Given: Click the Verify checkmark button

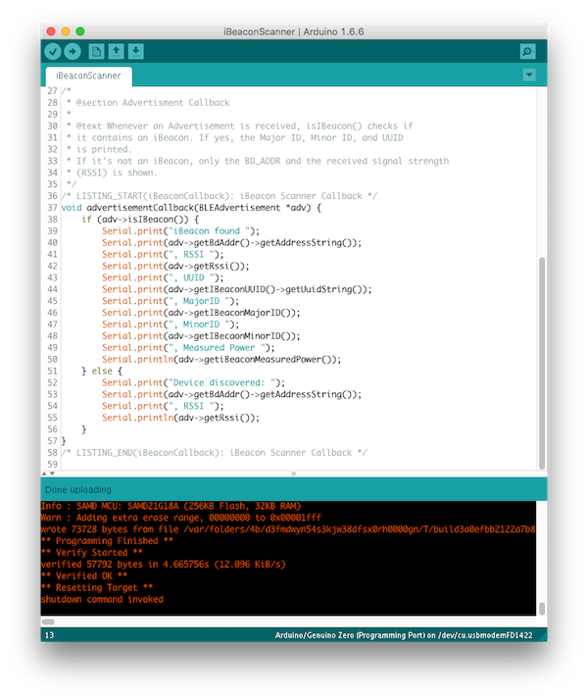Looking at the screenshot, I should [x=53, y=52].
